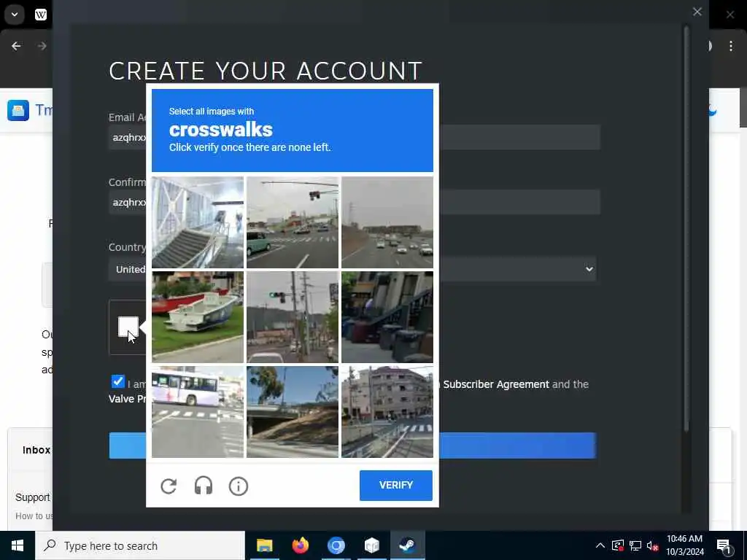Click the browser back arrow

(16, 46)
